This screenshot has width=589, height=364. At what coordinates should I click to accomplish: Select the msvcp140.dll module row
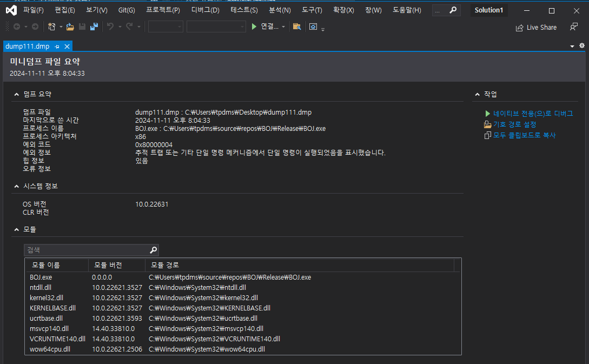pos(243,329)
